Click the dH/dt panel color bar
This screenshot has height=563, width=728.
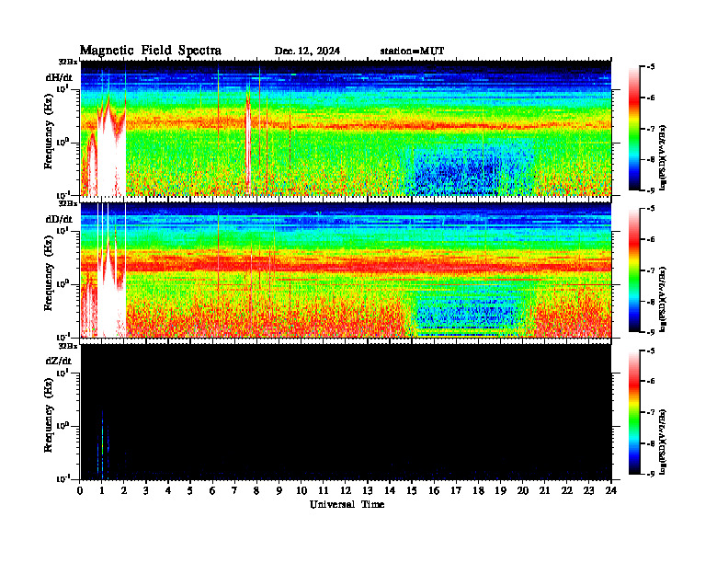tap(634, 129)
